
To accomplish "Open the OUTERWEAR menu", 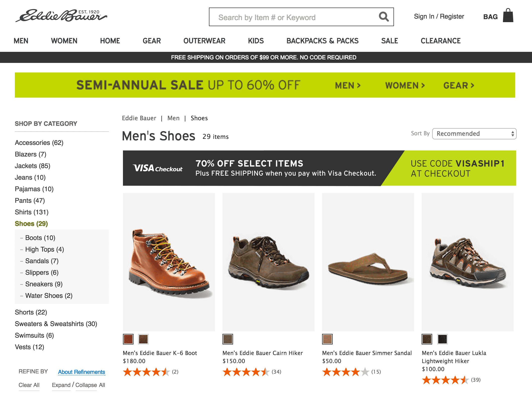I will [x=204, y=41].
